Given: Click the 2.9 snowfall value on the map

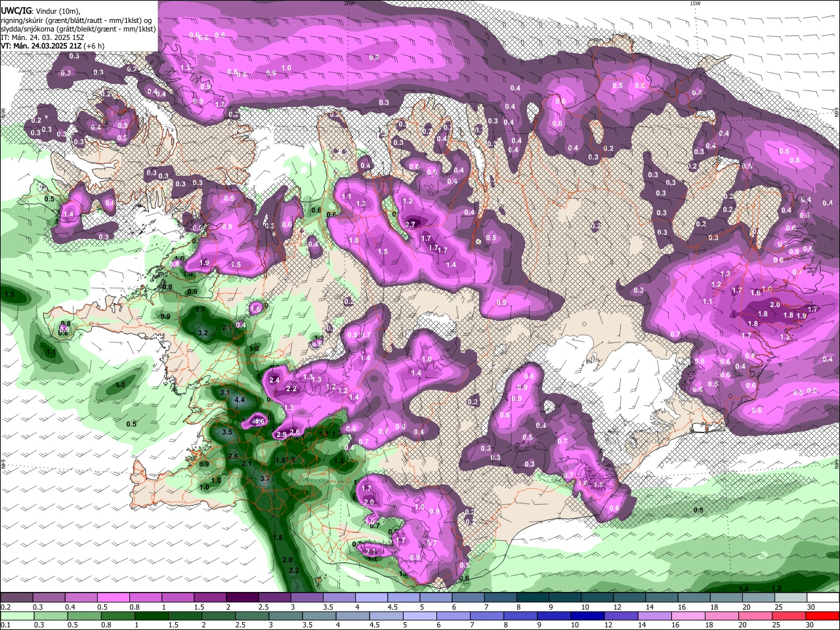Looking at the screenshot, I should tap(281, 434).
